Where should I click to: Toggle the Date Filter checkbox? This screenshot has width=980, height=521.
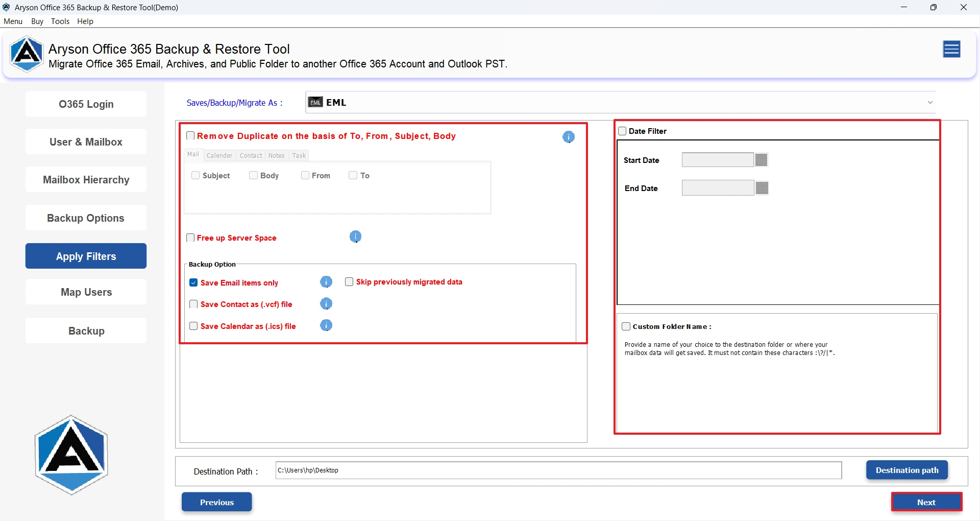pyautogui.click(x=622, y=131)
